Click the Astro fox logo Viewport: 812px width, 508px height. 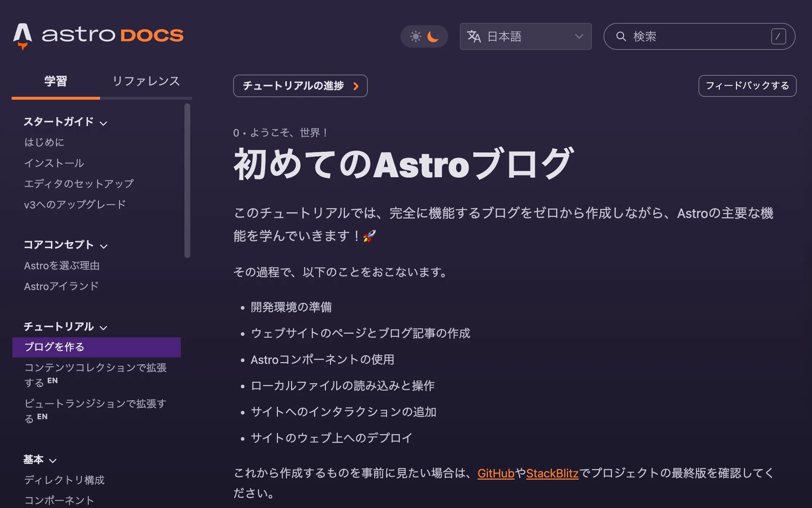[23, 36]
